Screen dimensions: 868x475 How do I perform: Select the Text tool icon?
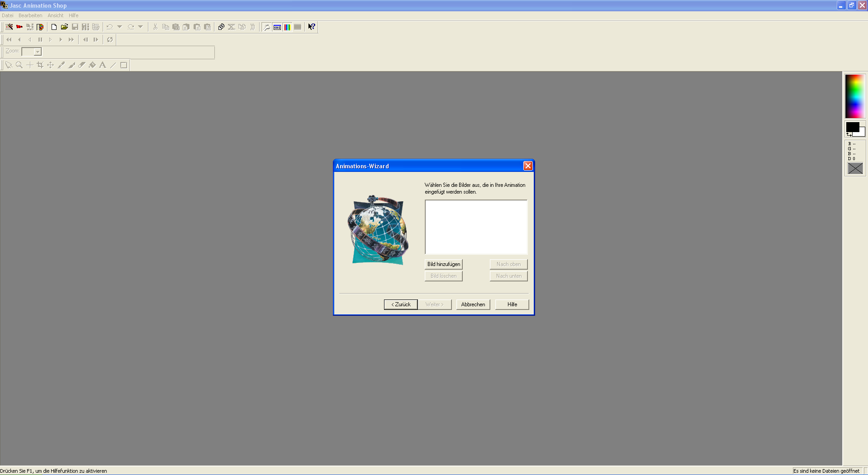[x=103, y=65]
